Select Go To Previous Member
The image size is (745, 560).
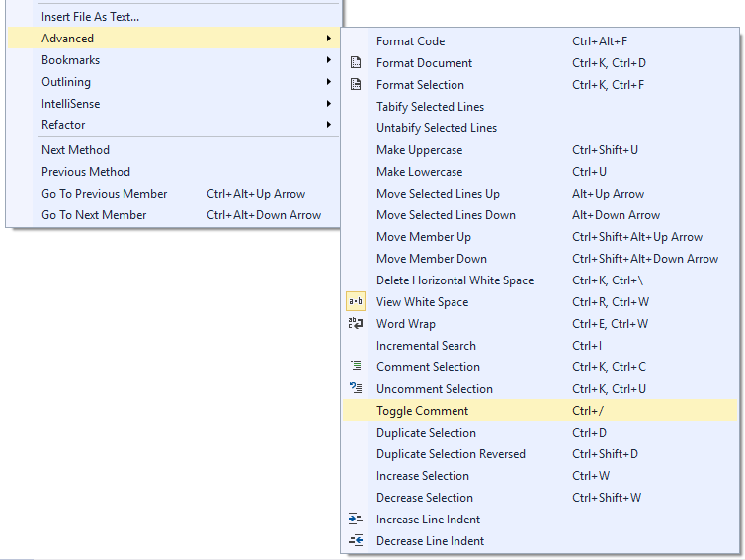click(174, 194)
